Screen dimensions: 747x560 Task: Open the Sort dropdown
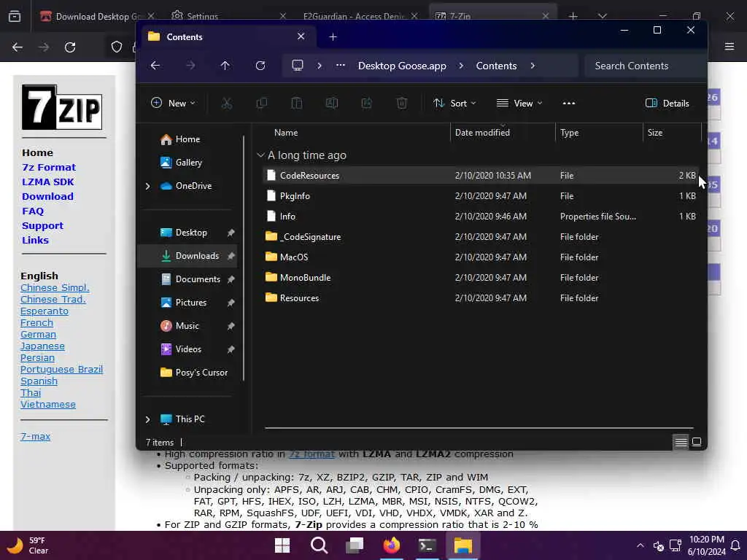click(455, 104)
